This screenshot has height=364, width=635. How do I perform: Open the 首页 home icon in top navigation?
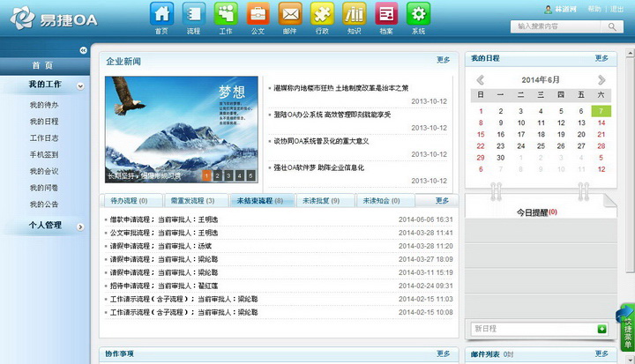tap(161, 14)
